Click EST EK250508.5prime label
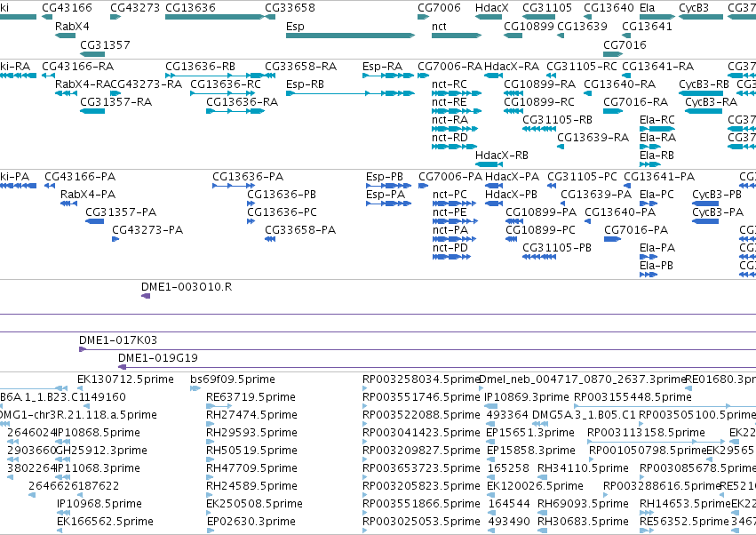 click(254, 504)
